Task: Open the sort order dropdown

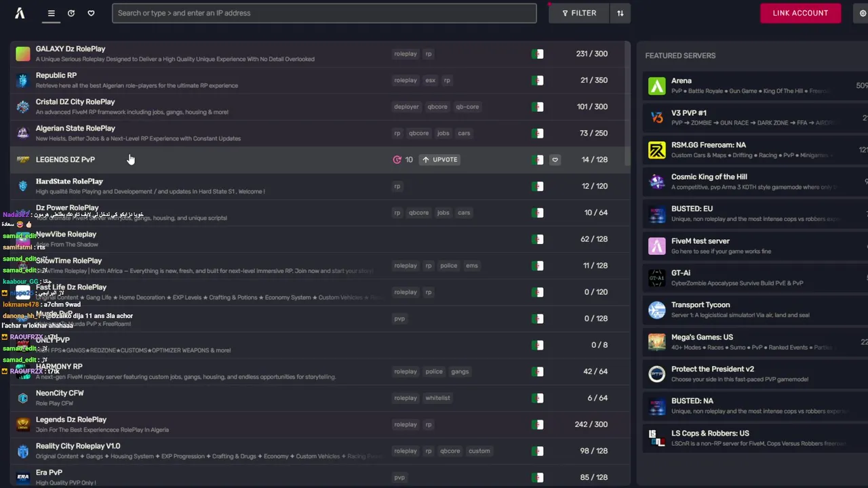Action: click(x=620, y=13)
